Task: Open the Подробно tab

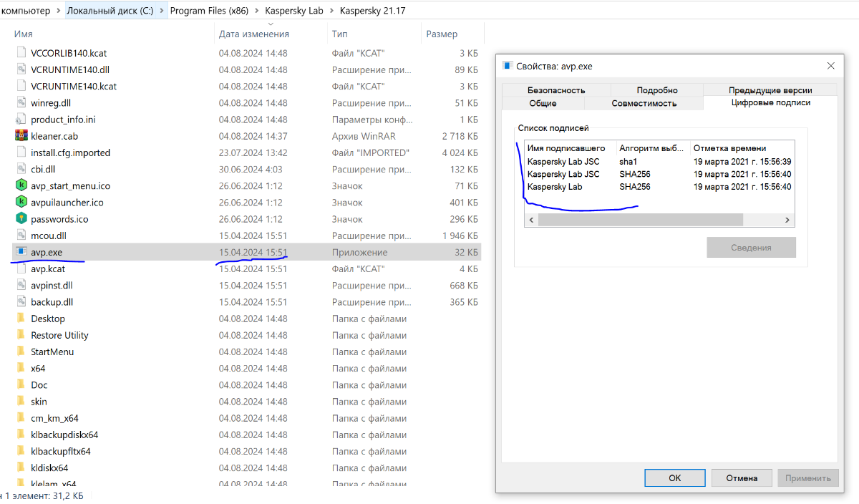Action: click(657, 90)
